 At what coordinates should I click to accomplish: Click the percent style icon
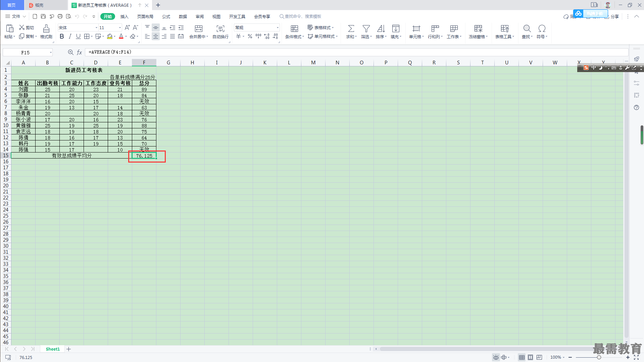(x=250, y=36)
